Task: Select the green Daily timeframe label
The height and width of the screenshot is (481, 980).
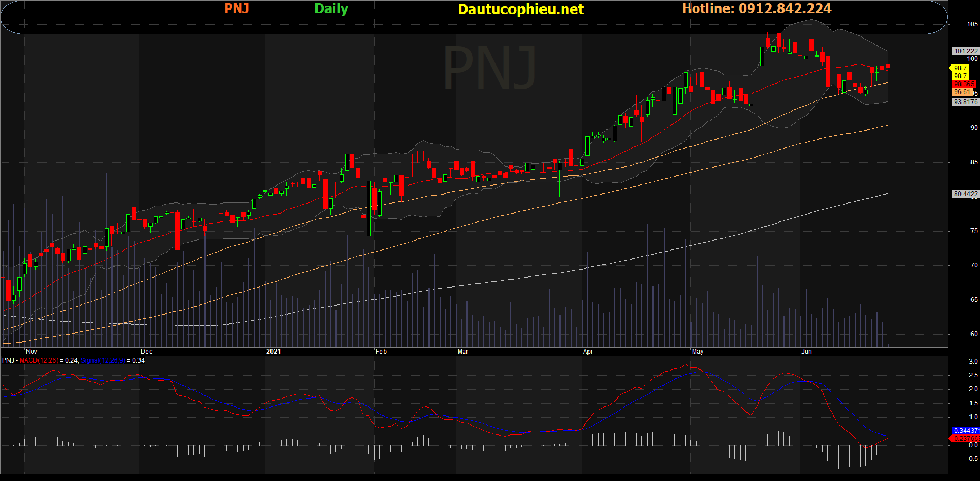Action: 331,8
